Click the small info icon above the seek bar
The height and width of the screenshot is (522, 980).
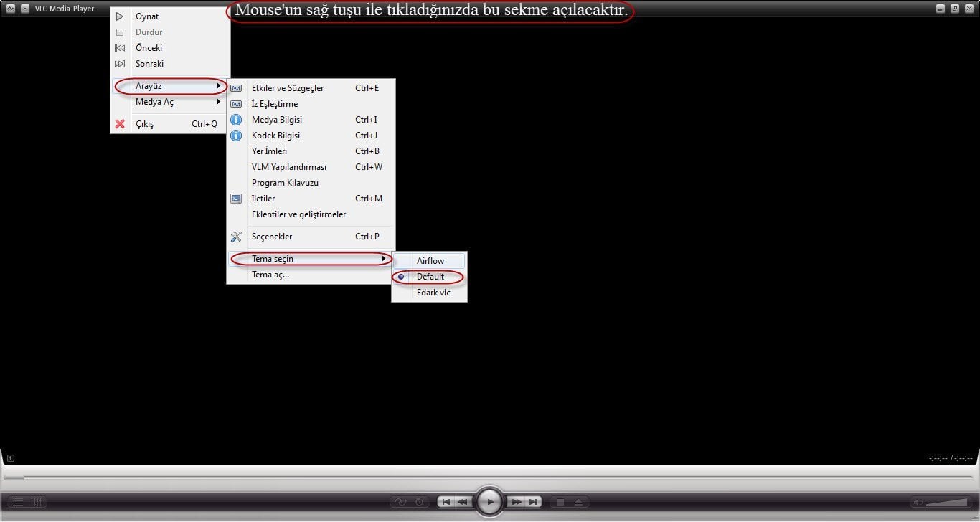11,458
